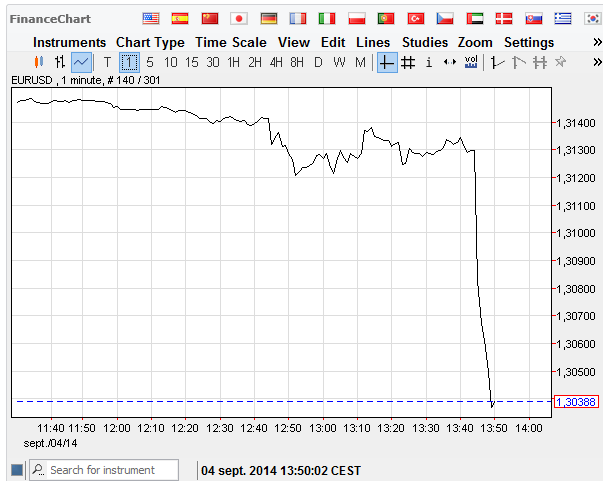Open the Studies menu
The image size is (603, 481).
425,42
